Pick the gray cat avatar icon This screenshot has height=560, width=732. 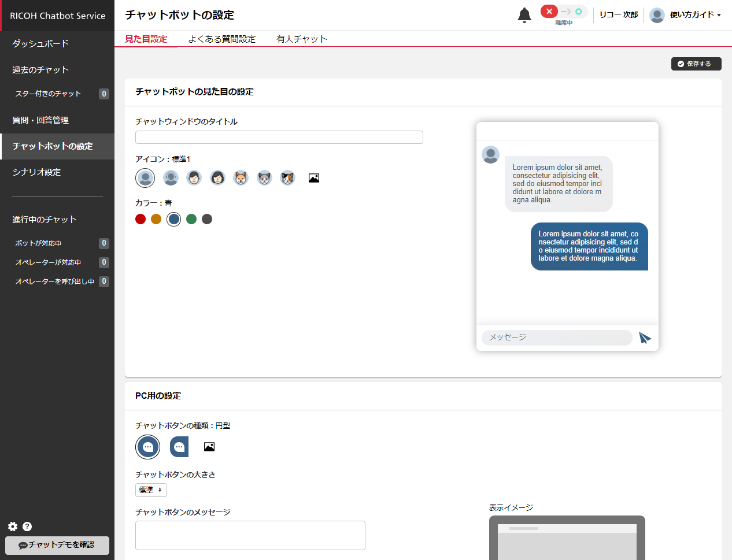pos(264,178)
